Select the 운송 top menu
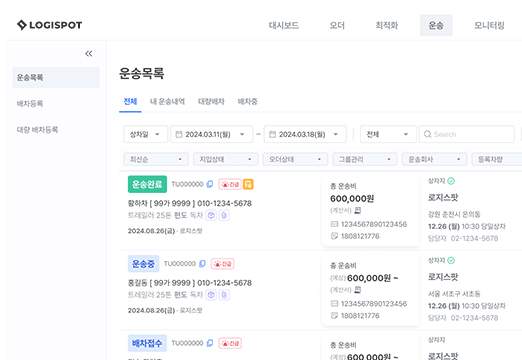This screenshot has height=360, width=522. coord(436,25)
